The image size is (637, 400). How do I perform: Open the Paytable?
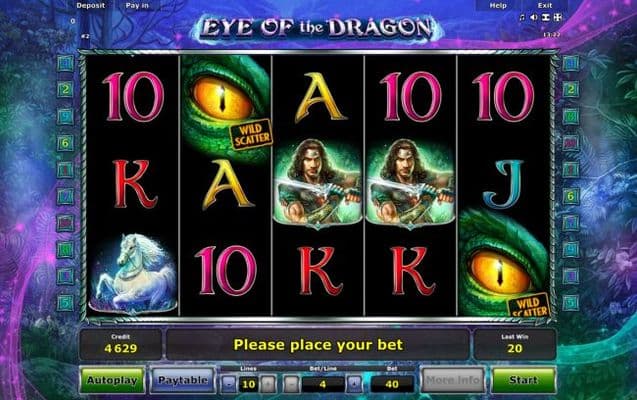tap(183, 381)
